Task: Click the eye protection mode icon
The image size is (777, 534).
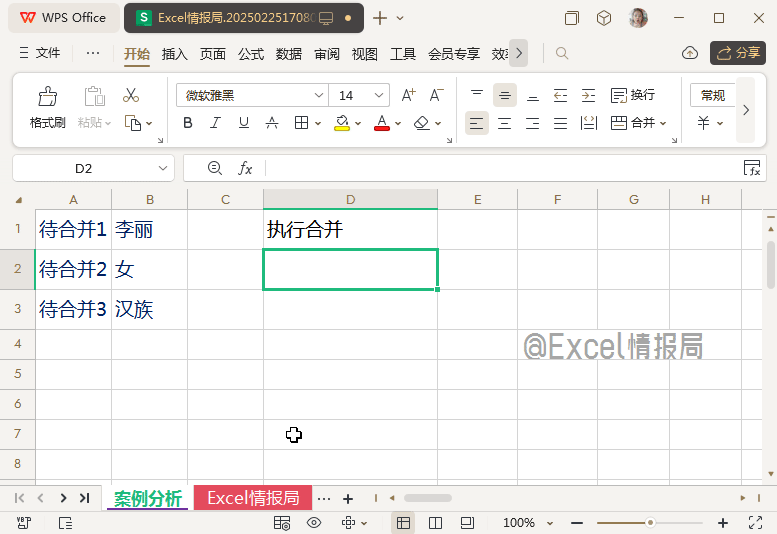Action: 314,523
